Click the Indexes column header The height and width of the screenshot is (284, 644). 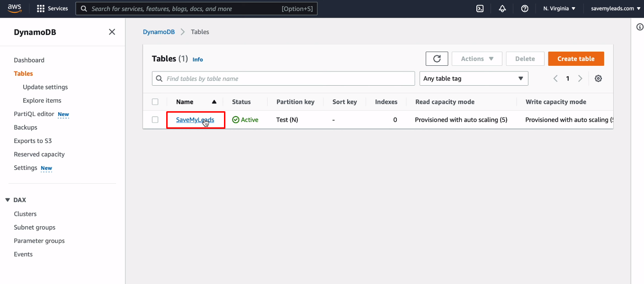coord(386,102)
